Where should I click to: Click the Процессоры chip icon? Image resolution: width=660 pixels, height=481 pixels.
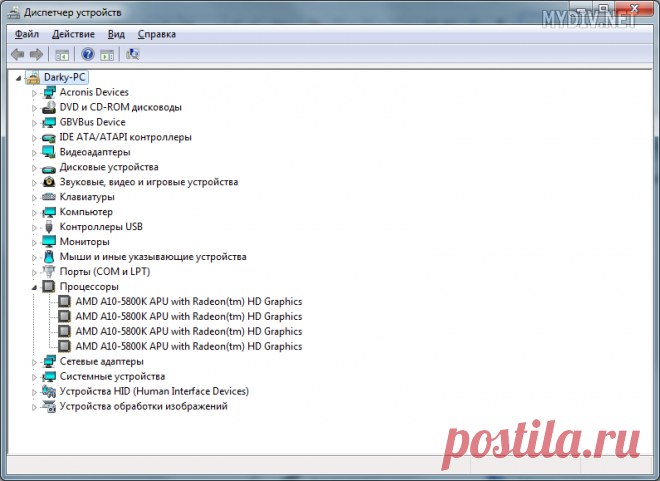(49, 287)
